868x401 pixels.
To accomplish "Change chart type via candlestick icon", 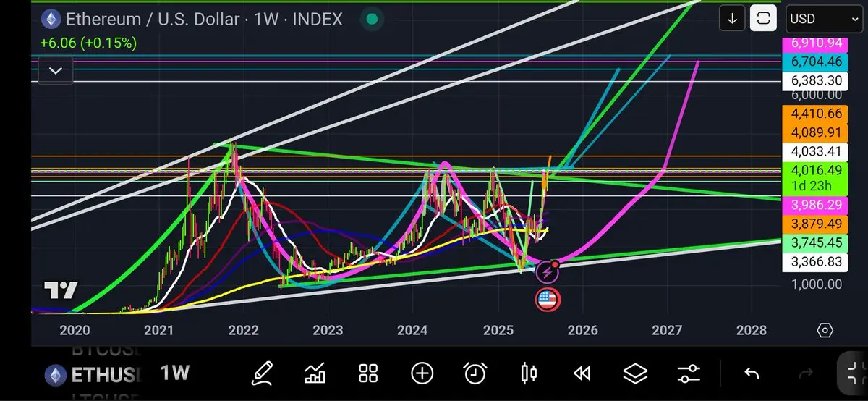I will 529,373.
